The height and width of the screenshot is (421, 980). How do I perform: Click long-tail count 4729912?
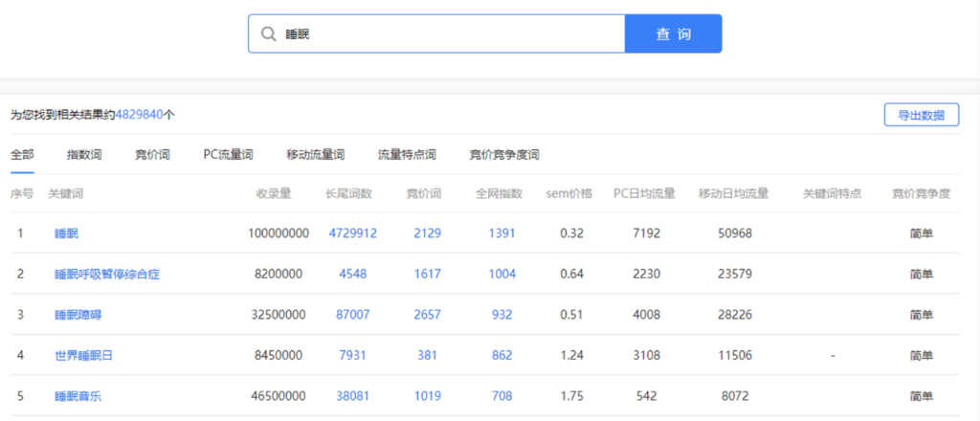pyautogui.click(x=352, y=233)
